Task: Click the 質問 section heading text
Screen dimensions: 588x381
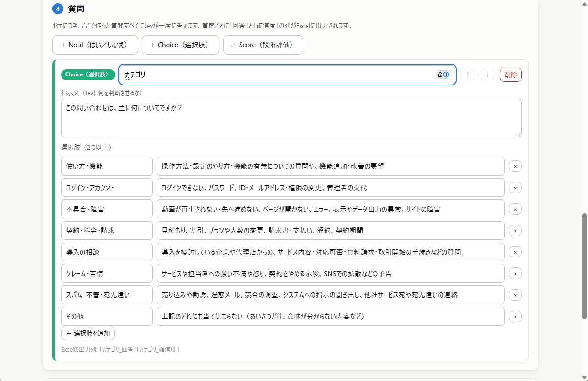Action: (x=76, y=9)
